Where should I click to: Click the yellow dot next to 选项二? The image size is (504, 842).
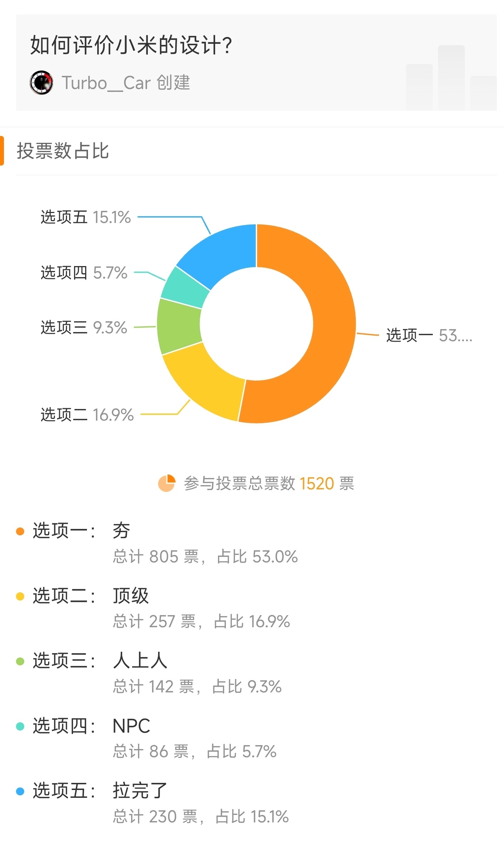[x=20, y=596]
